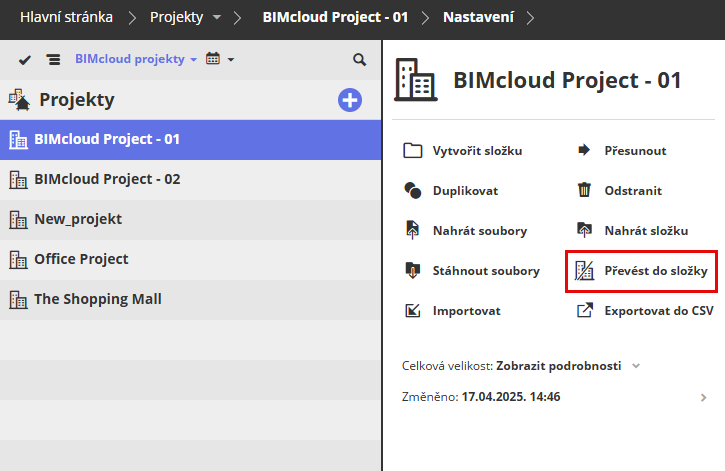Click the Vytvořit složku folder icon
This screenshot has height=471, width=725.
click(412, 151)
